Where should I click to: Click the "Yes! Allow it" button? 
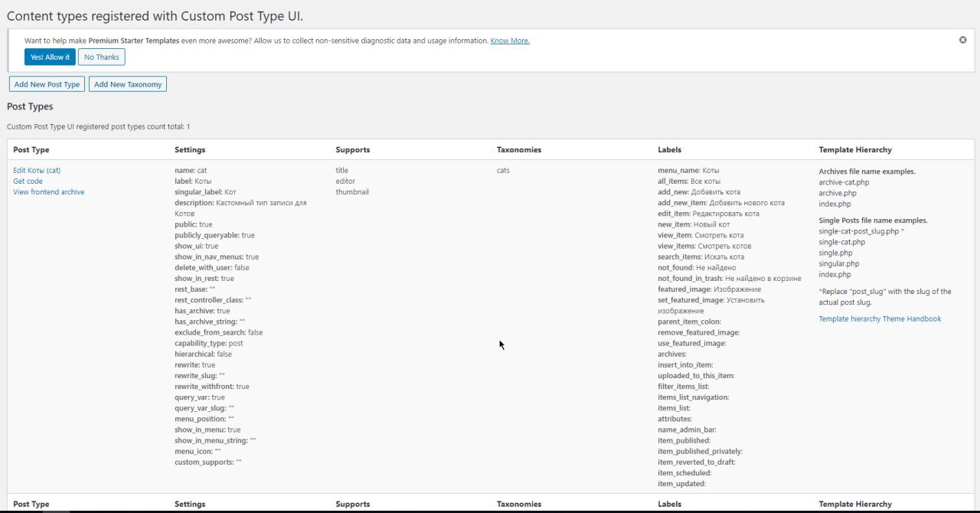50,57
